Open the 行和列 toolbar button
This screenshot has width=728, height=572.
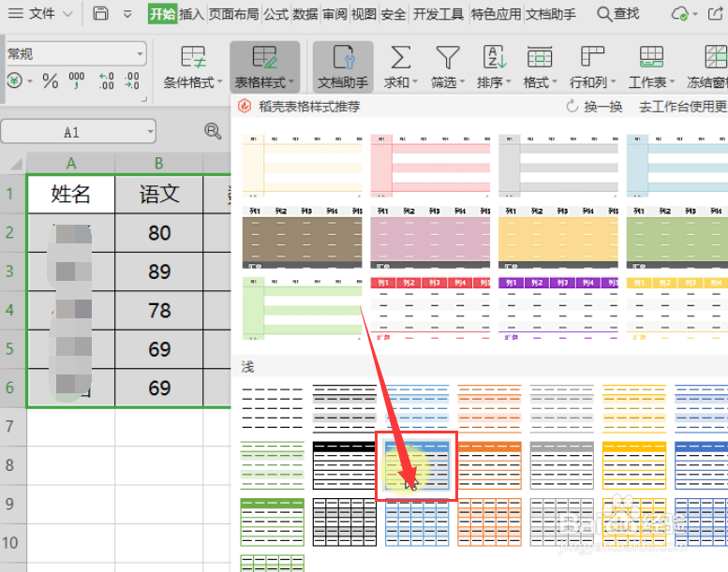click(x=592, y=67)
